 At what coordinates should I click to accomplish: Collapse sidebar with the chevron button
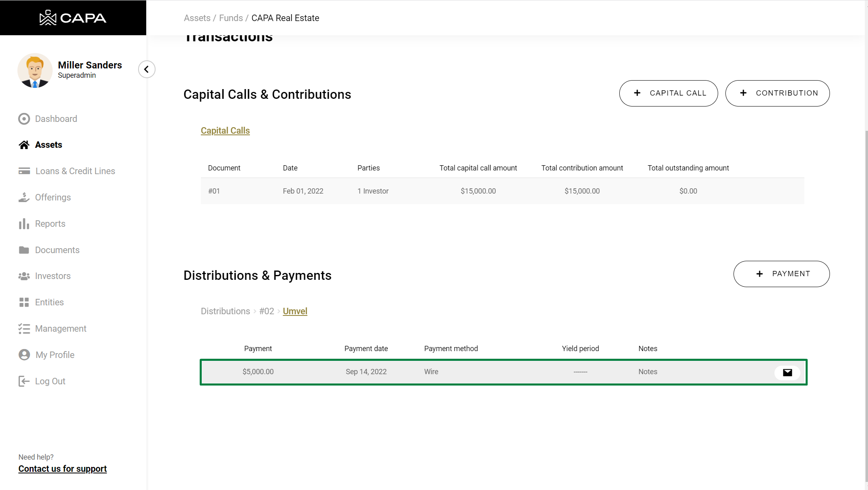147,69
